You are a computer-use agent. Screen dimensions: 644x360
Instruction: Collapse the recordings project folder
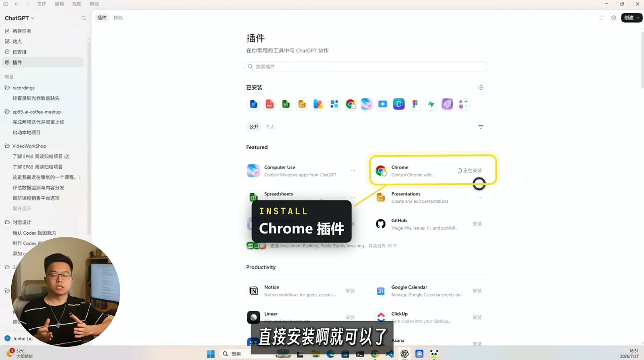(7, 88)
